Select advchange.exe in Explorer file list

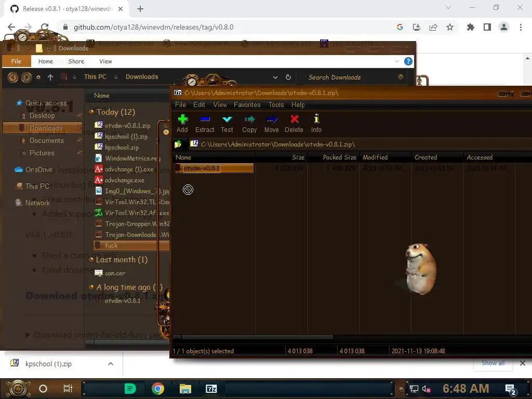(x=120, y=180)
